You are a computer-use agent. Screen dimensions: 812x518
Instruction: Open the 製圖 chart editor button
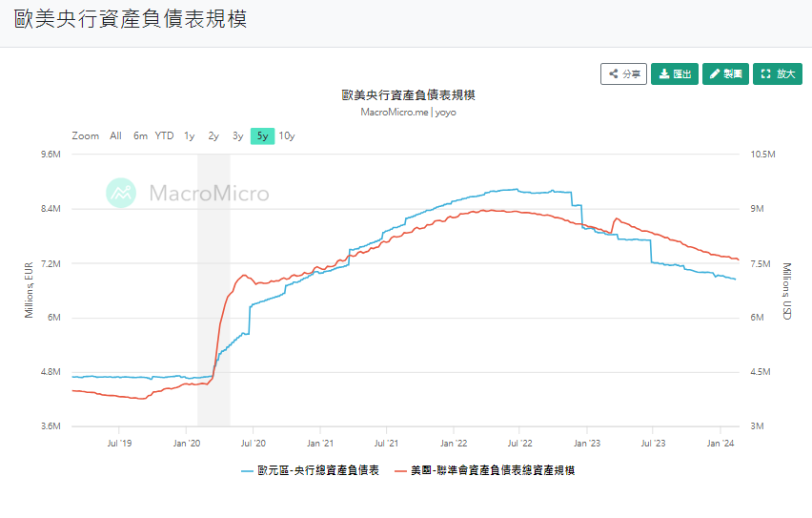click(x=725, y=74)
